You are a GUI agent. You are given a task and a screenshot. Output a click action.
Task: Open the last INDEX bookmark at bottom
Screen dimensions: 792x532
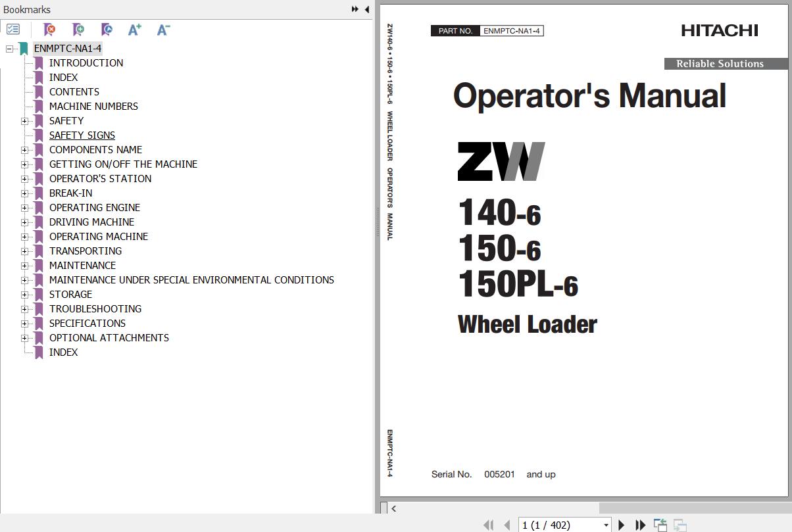point(64,352)
